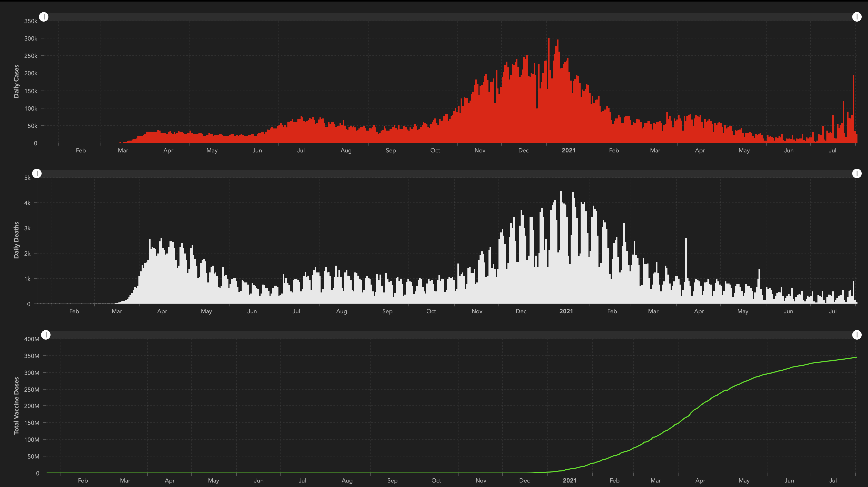Click the left range handle of the Total Vaccine Doses chart

(46, 335)
